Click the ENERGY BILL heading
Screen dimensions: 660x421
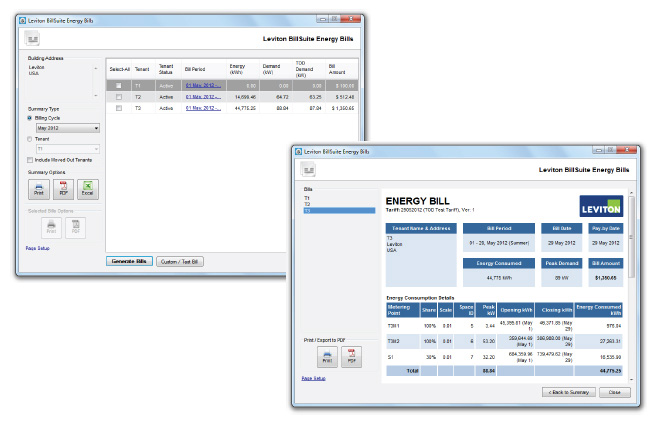coord(418,201)
